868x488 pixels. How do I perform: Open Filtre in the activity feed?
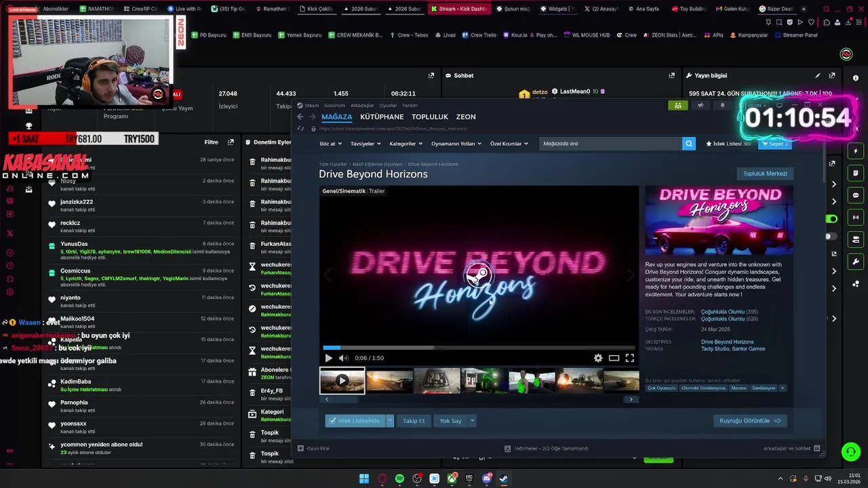[212, 142]
